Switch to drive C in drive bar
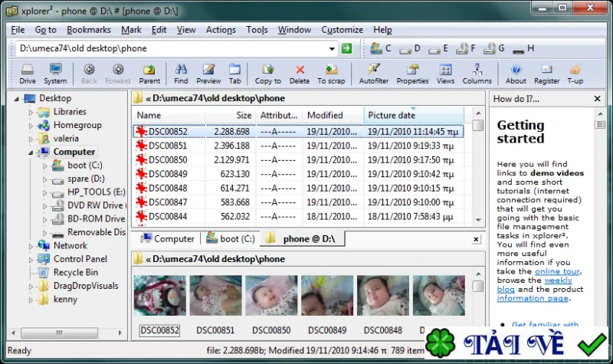613x364 pixels. [380, 48]
